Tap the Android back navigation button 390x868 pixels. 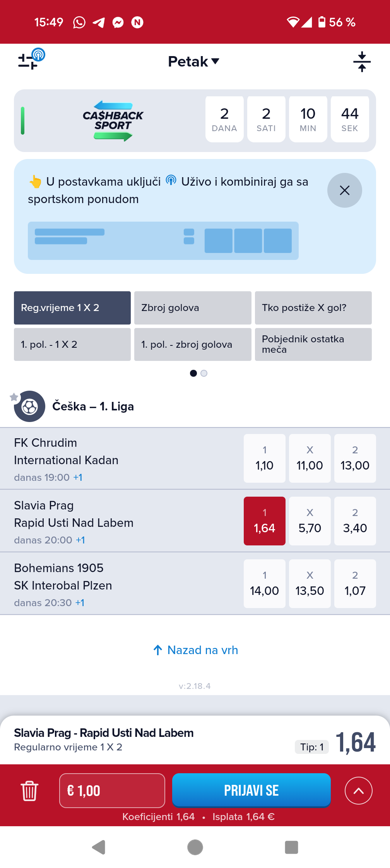pos(99,847)
